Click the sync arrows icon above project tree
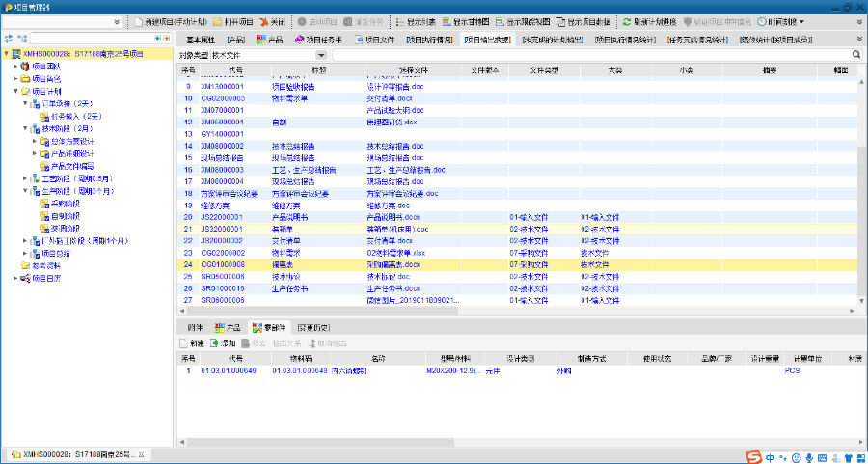The height and width of the screenshot is (464, 868). 9,39
